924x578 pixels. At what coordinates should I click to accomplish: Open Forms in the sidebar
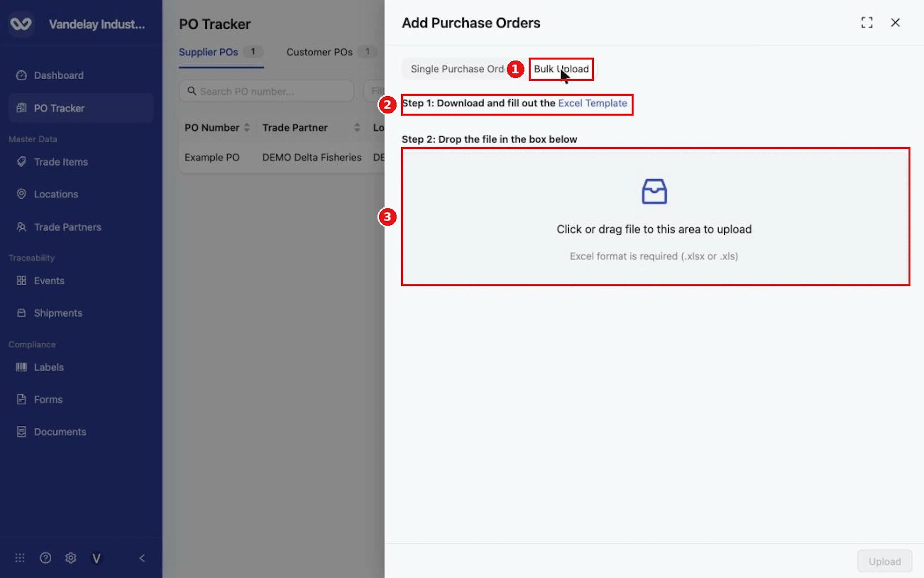81,399
